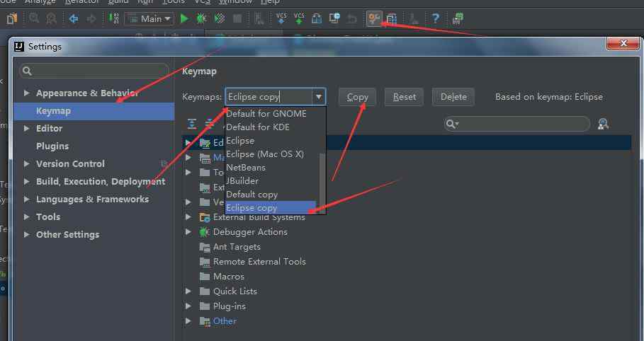The image size is (644, 341).
Task: Expand the Languages & Frameworks section
Action: pos(27,200)
